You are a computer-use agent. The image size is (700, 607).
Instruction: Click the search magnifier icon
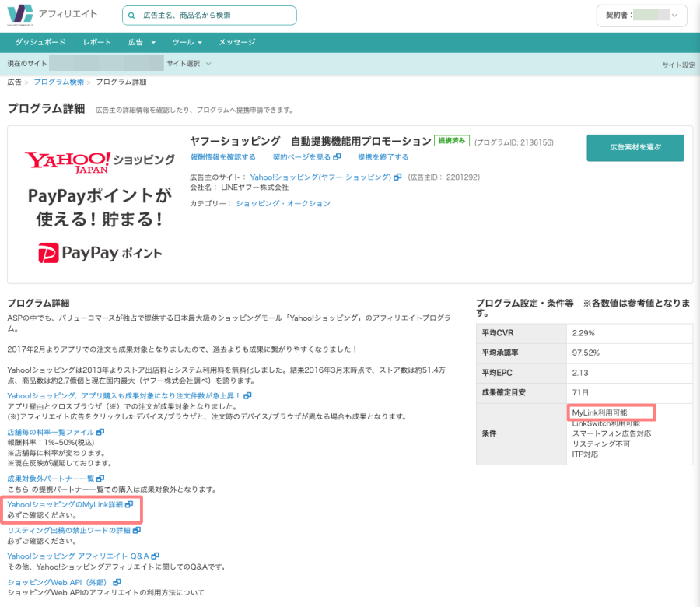[131, 16]
